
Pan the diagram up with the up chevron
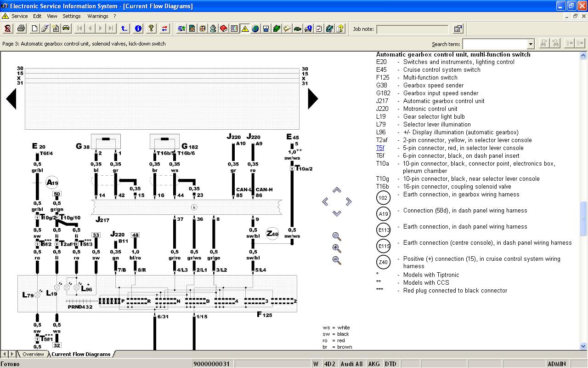coord(337,190)
